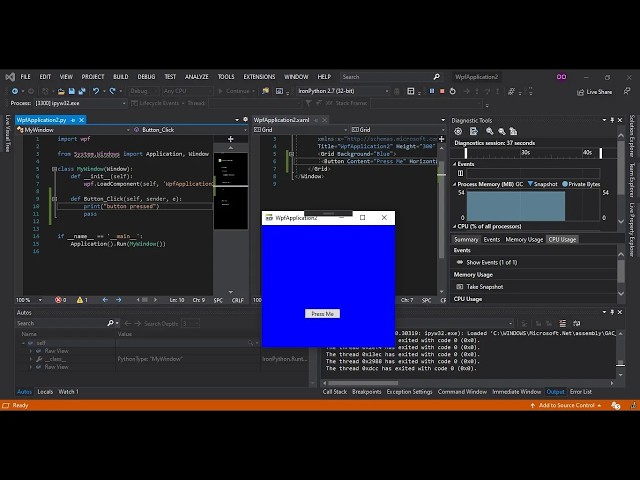The width and height of the screenshot is (640, 480).
Task: Go to previous issue arrow in editor
Action: pyautogui.click(x=105, y=300)
